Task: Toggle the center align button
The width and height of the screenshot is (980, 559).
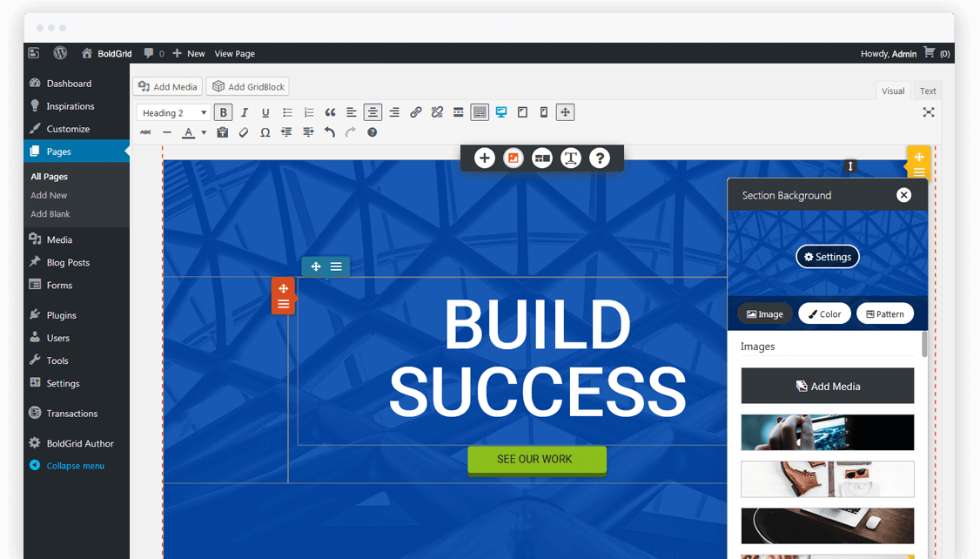Action: [373, 112]
